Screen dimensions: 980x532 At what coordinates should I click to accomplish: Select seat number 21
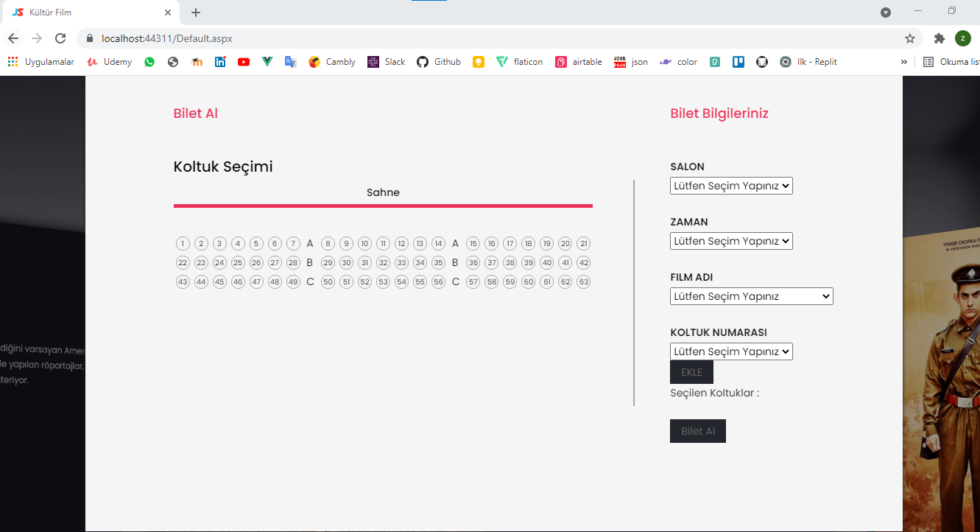(583, 243)
